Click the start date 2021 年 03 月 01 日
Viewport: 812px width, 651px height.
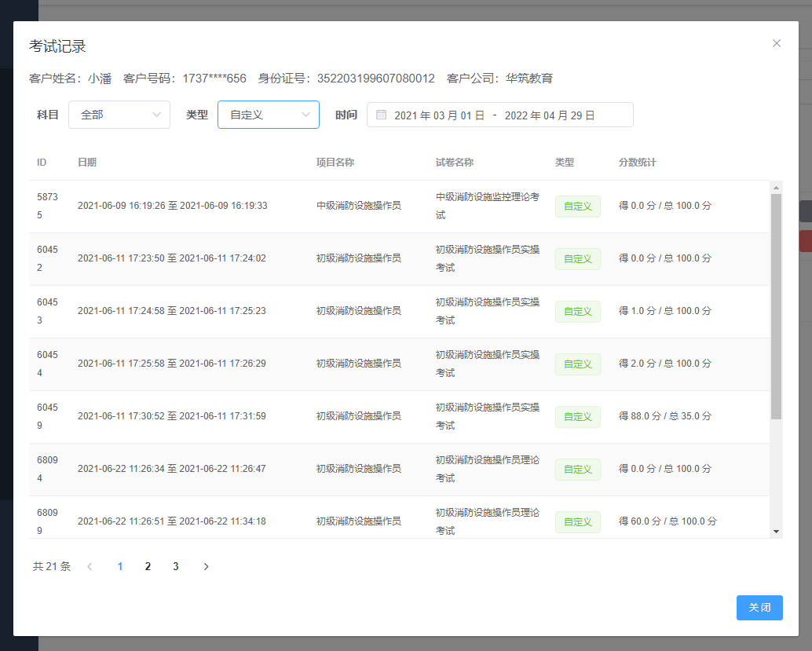[x=439, y=115]
